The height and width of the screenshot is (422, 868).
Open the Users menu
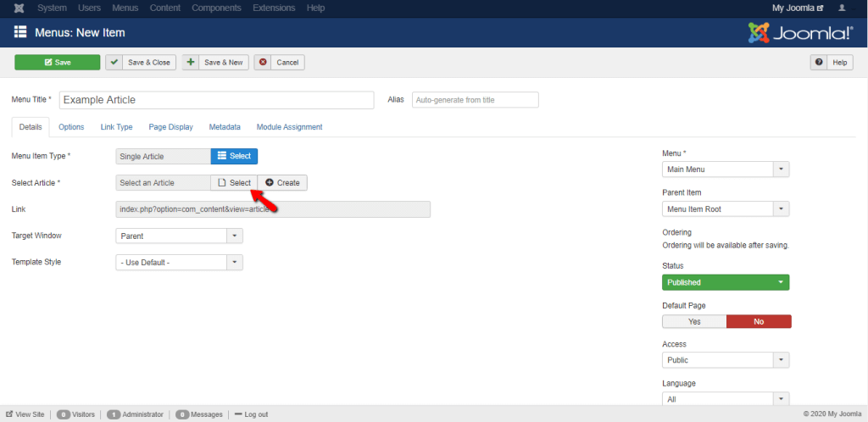[89, 8]
